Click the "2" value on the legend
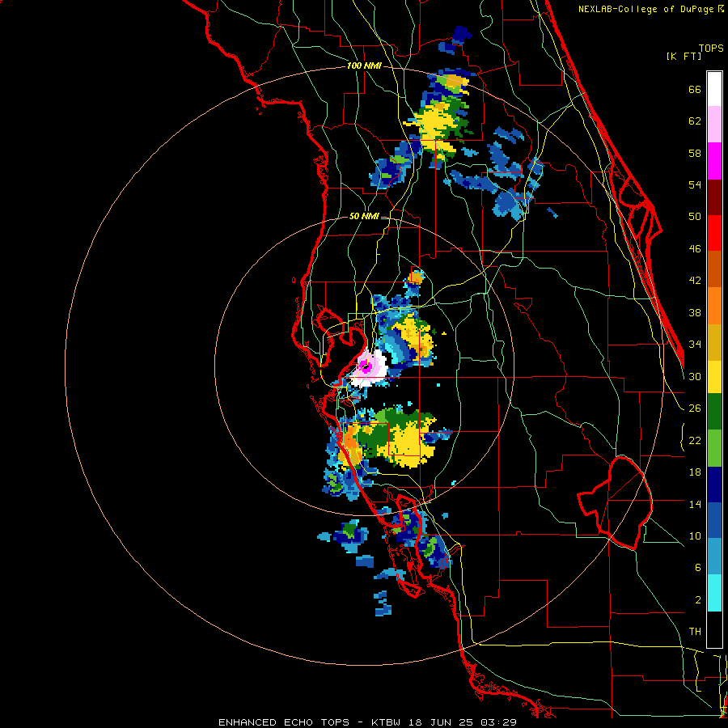 [698, 600]
